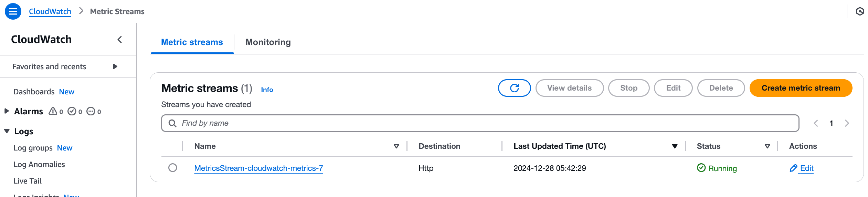868x197 pixels.
Task: Expand the Alarms tree section
Action: pos(7,111)
